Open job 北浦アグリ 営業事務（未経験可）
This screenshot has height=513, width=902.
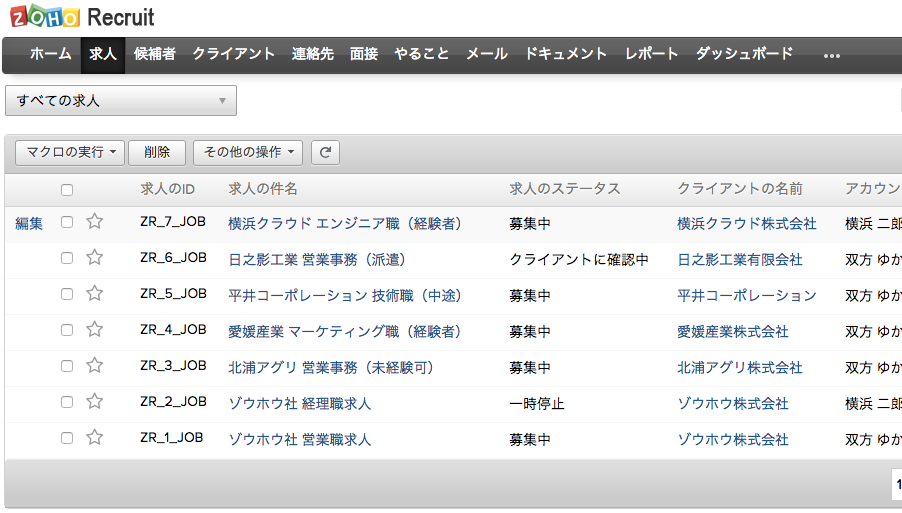click(x=331, y=367)
